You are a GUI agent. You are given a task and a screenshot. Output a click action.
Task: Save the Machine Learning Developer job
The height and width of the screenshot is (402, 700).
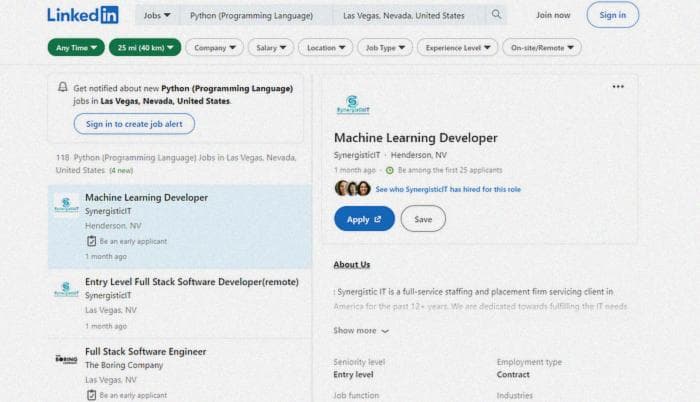click(423, 219)
